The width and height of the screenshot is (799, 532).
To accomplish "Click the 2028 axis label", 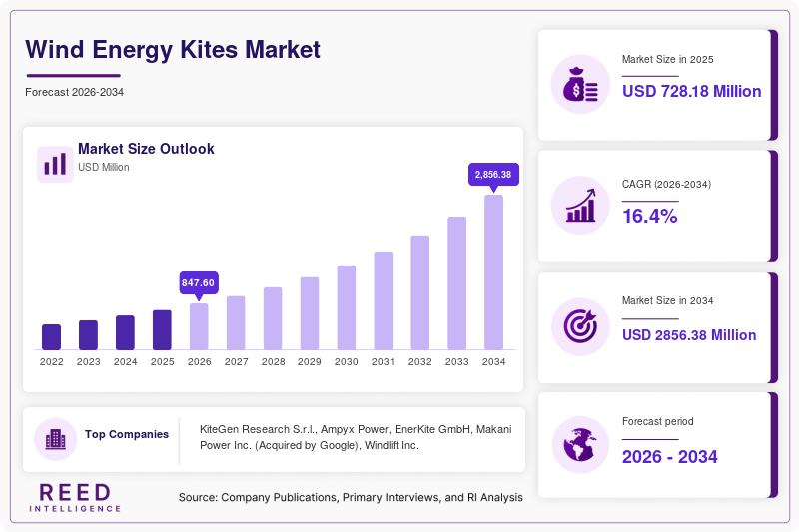I will [273, 362].
